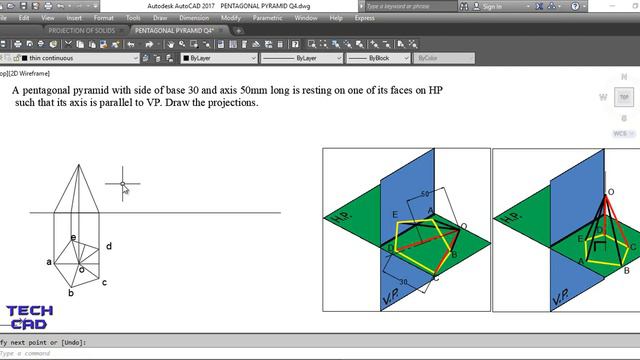640x360 pixels.
Task: Open the QuickCalc calculator icon
Action: pos(280,44)
